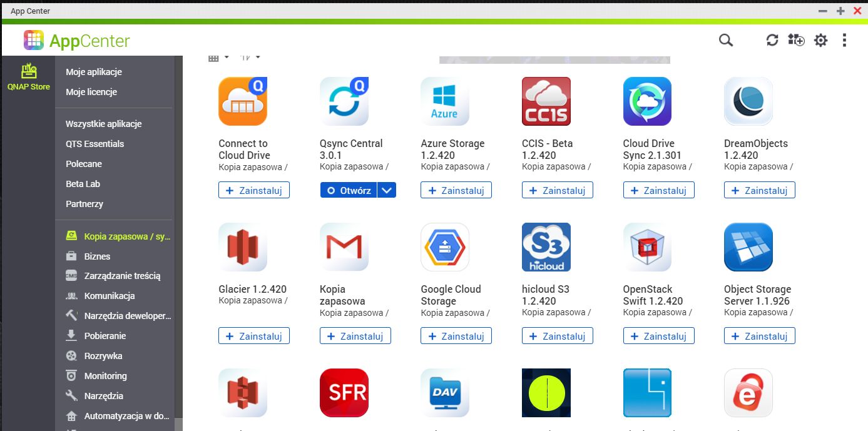Open App Center settings gear
Screen dimensions: 868x431
click(820, 40)
